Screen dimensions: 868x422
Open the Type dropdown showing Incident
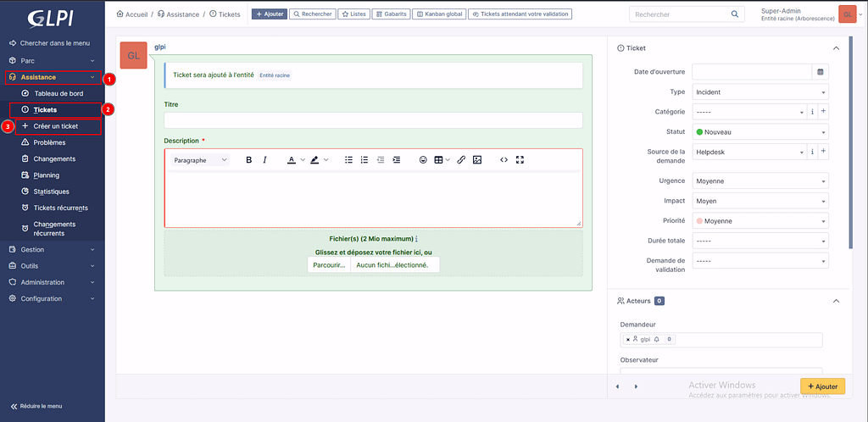[x=759, y=92]
